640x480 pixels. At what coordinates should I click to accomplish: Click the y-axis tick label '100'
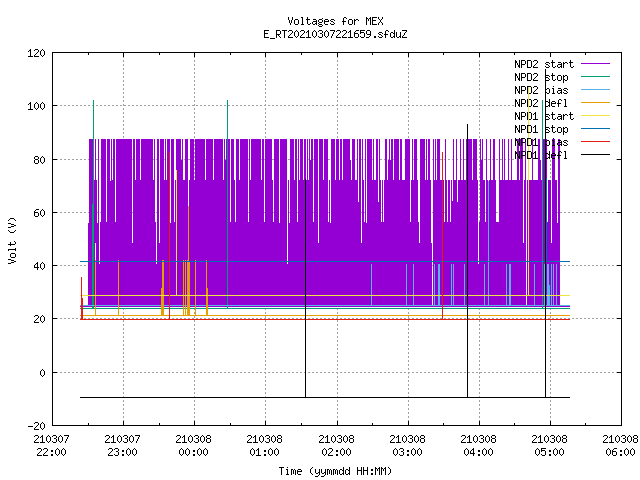[36, 106]
